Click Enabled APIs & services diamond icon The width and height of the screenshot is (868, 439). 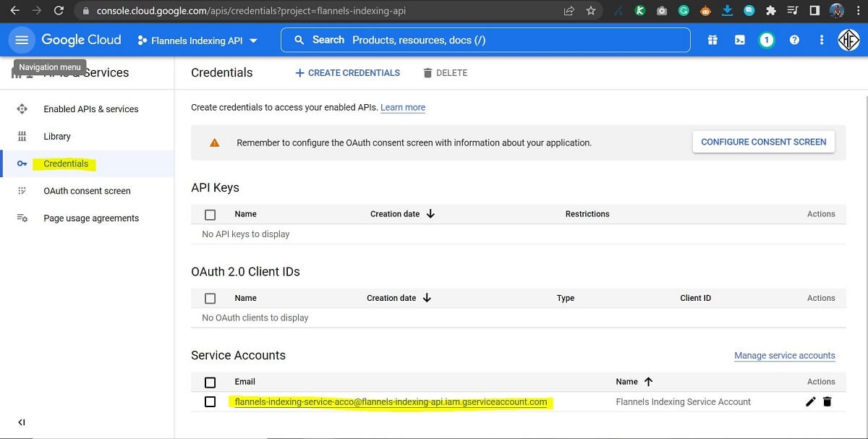pos(22,109)
